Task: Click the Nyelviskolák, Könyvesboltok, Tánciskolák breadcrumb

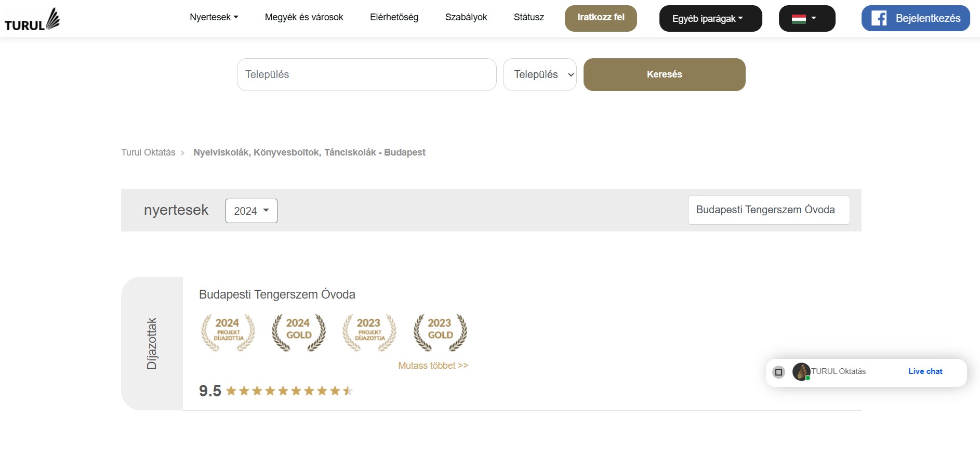Action: coord(309,152)
